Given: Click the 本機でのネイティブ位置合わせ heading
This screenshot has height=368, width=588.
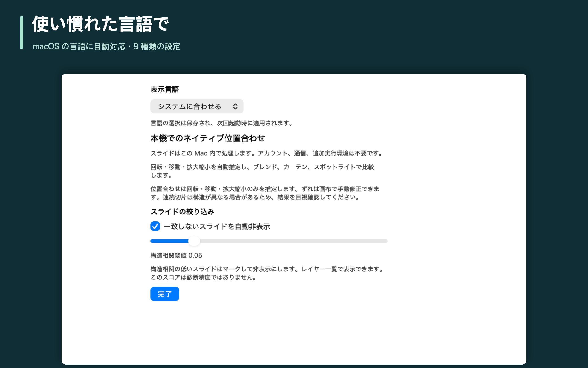Looking at the screenshot, I should tap(208, 138).
